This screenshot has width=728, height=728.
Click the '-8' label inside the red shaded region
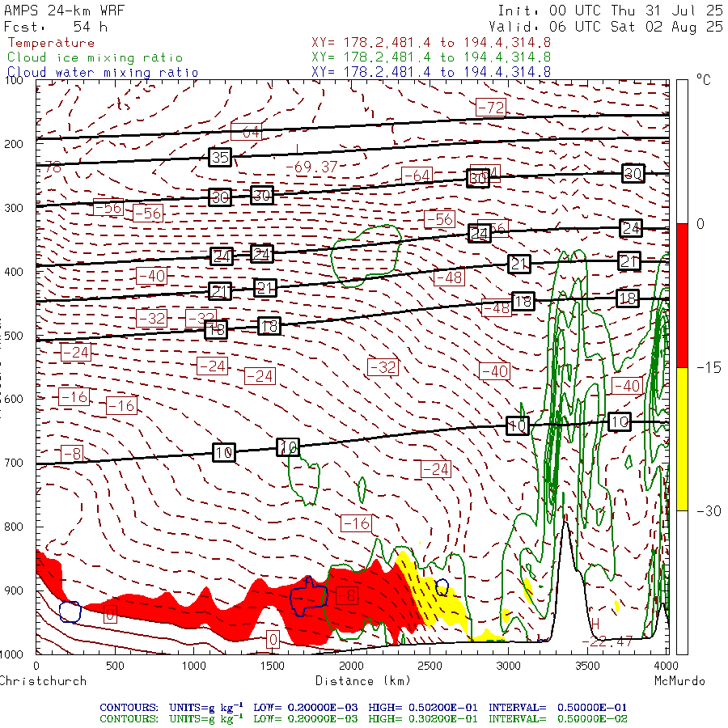(347, 595)
